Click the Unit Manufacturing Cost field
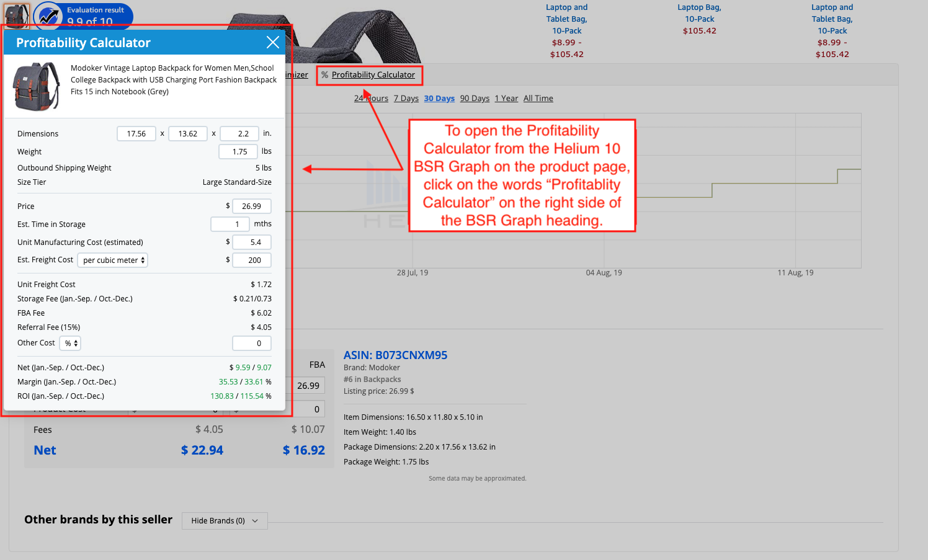This screenshot has width=928, height=560. [x=251, y=242]
